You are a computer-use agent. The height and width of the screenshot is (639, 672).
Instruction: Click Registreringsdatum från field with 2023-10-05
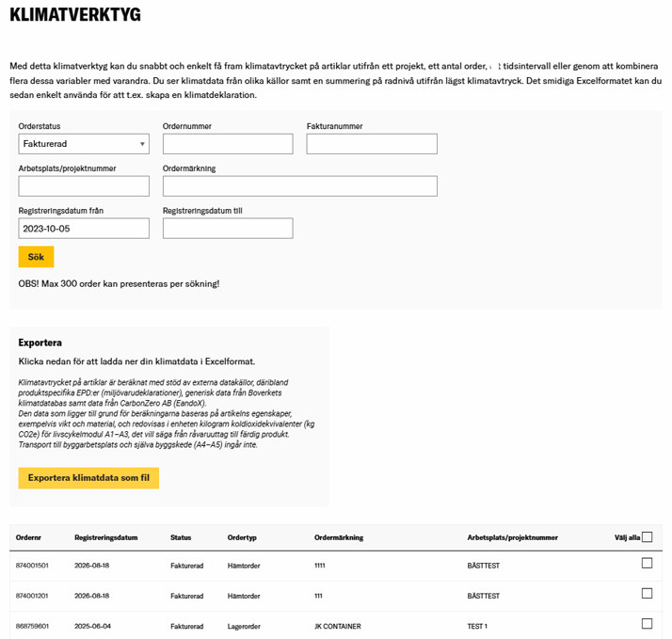click(x=84, y=229)
